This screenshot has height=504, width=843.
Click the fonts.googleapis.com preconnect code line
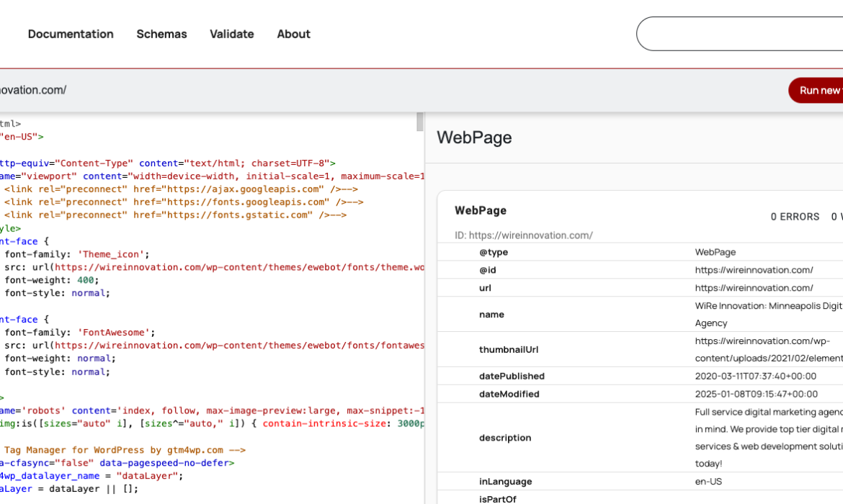click(184, 202)
